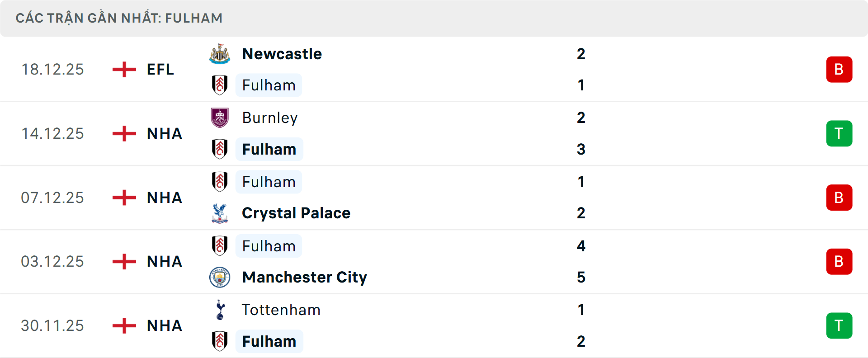Open the NHA competition tab for 14.12.25
The height and width of the screenshot is (358, 868).
pyautogui.click(x=164, y=133)
